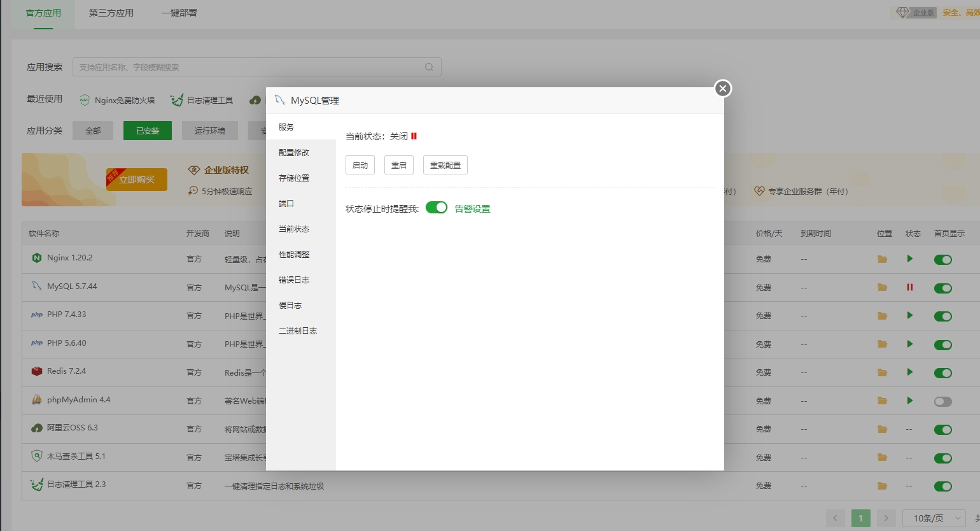The height and width of the screenshot is (531, 980).
Task: Open folder location for phpMyAdmin row
Action: [x=882, y=400]
